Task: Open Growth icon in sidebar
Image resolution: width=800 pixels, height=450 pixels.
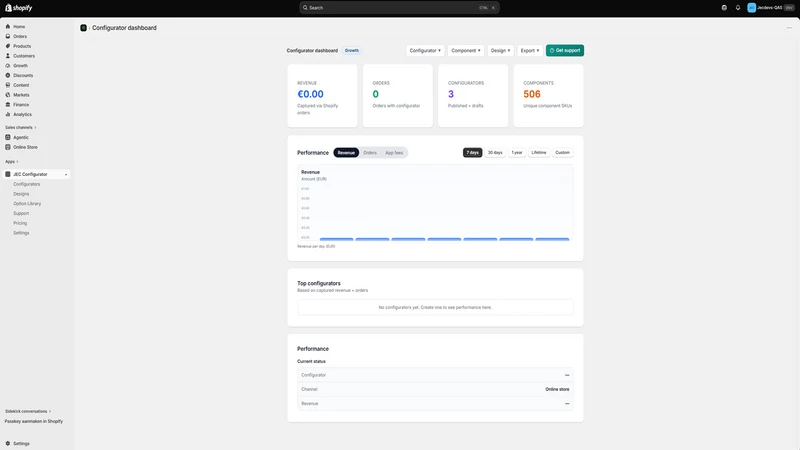Action: tap(8, 65)
